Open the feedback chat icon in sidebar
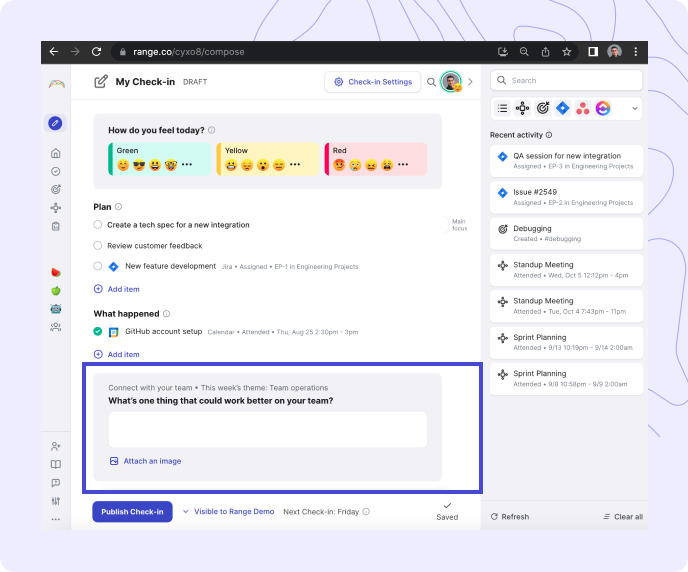 [x=56, y=483]
